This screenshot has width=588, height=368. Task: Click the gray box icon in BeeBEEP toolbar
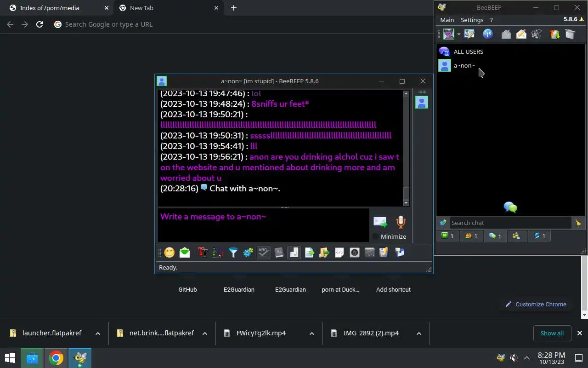pos(570,34)
